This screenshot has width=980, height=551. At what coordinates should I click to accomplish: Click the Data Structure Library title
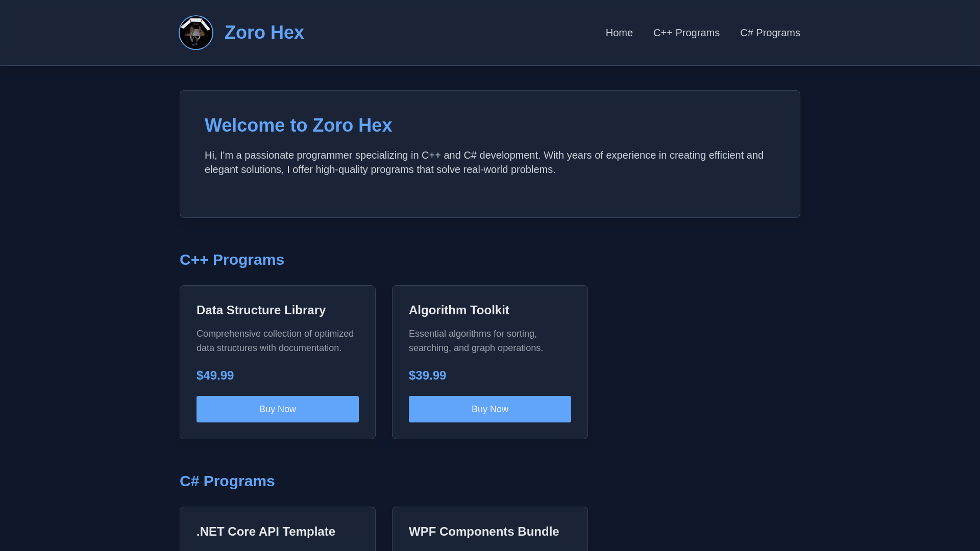(261, 310)
